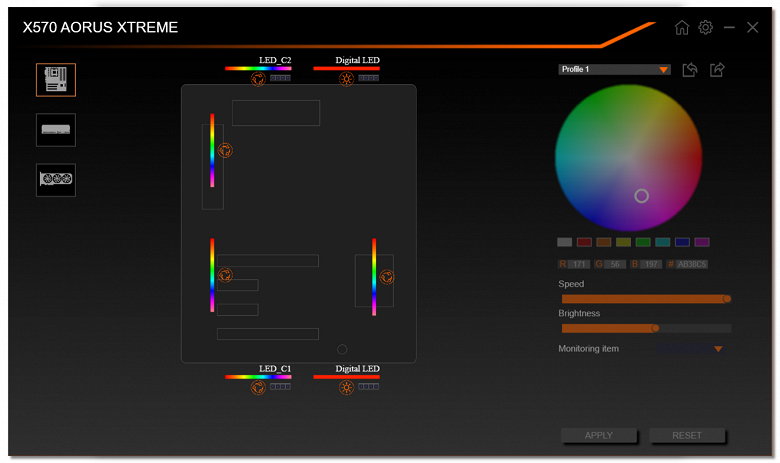Choose the orange color swatch
Image resolution: width=780 pixels, height=463 pixels.
[603, 242]
